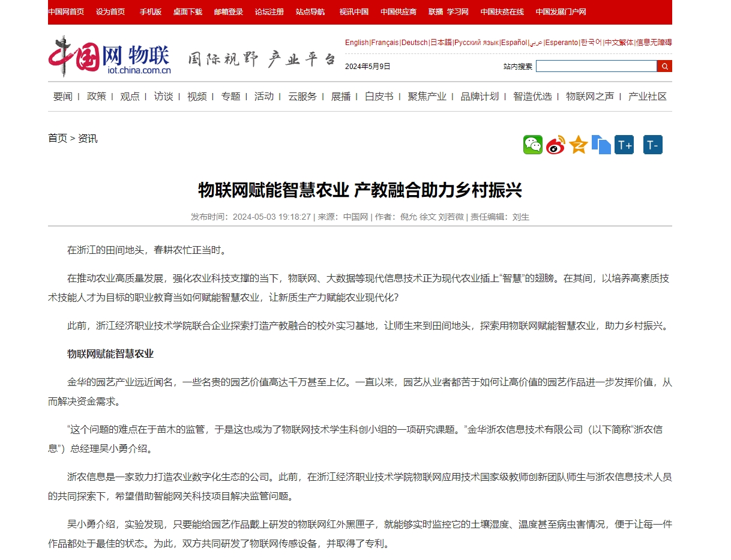Go to 首页 in breadcrumb
This screenshot has height=560, width=731.
[x=58, y=139]
